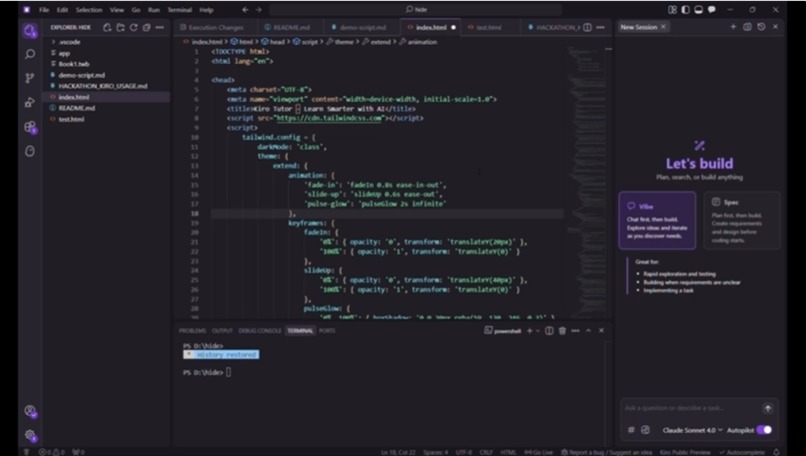Close the New Session chat tab

[x=663, y=27]
